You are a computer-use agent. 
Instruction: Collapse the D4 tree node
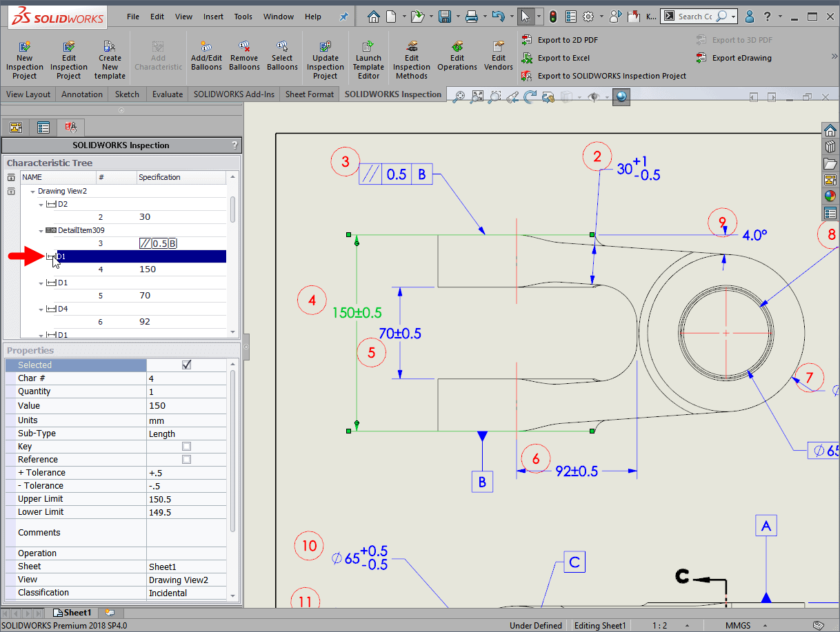tap(41, 309)
